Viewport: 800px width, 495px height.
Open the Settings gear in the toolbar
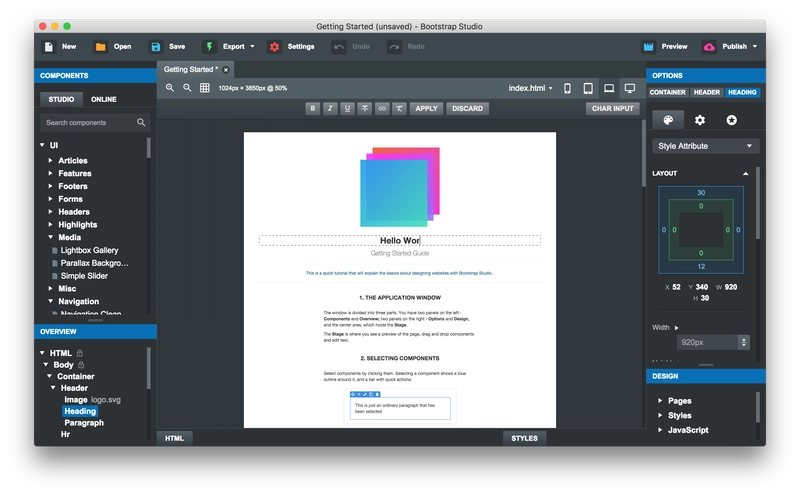(274, 46)
